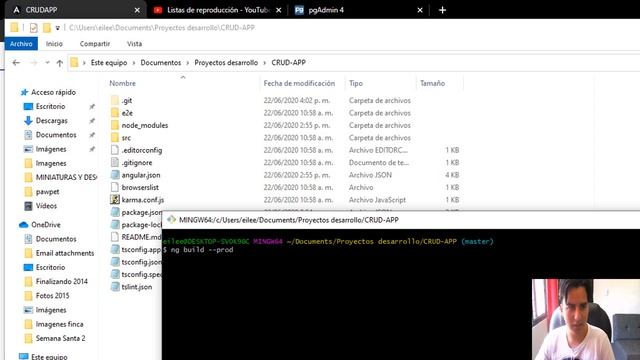Go up one folder level
This screenshot has height=360, width=640.
click(x=60, y=63)
